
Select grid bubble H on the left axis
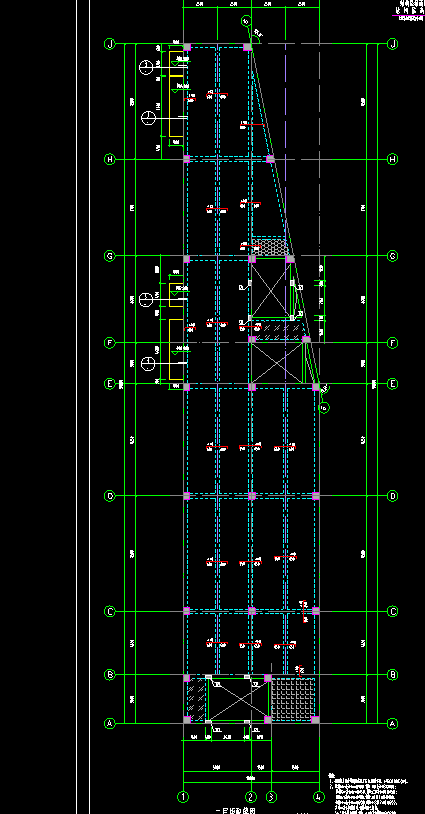coord(109,159)
